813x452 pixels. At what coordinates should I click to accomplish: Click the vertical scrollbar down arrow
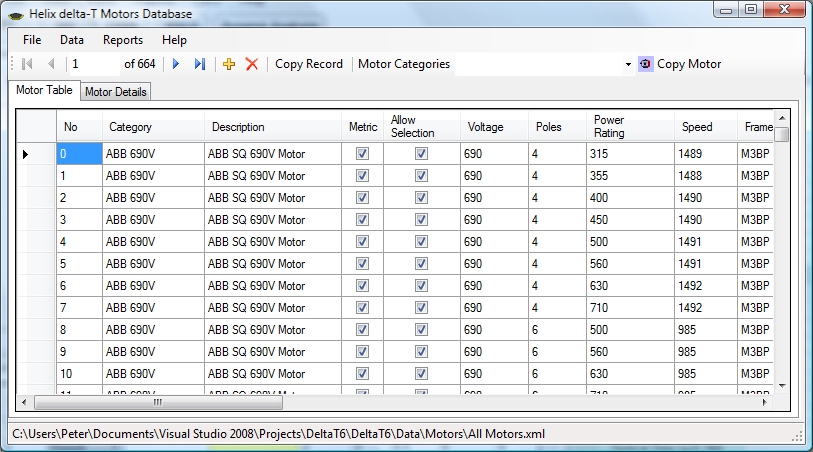782,386
